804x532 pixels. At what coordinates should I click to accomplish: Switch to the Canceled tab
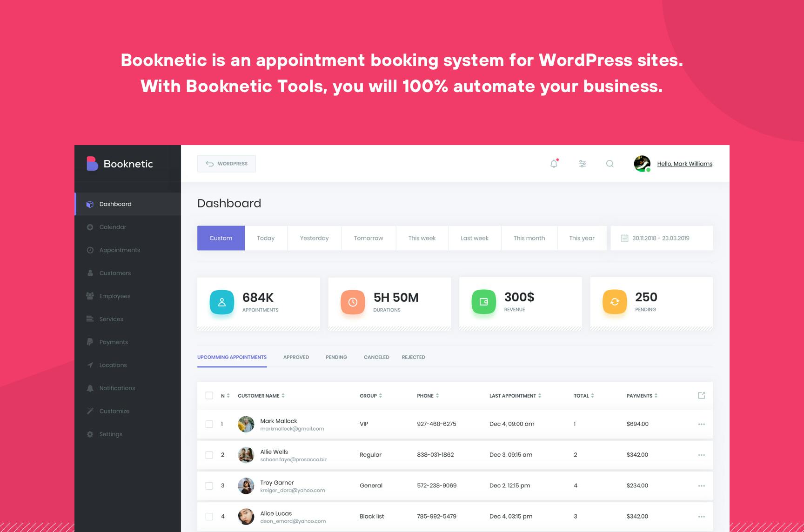pos(376,357)
